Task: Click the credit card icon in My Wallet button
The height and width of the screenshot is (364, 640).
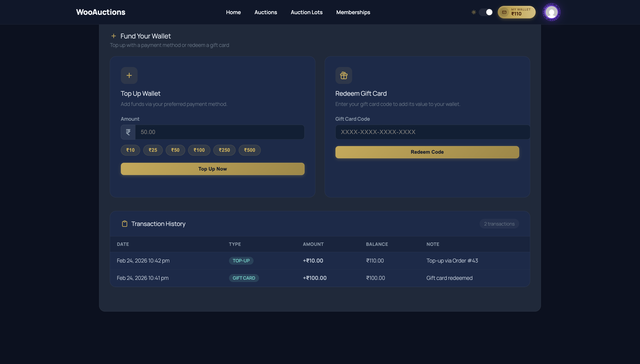Action: coord(504,12)
